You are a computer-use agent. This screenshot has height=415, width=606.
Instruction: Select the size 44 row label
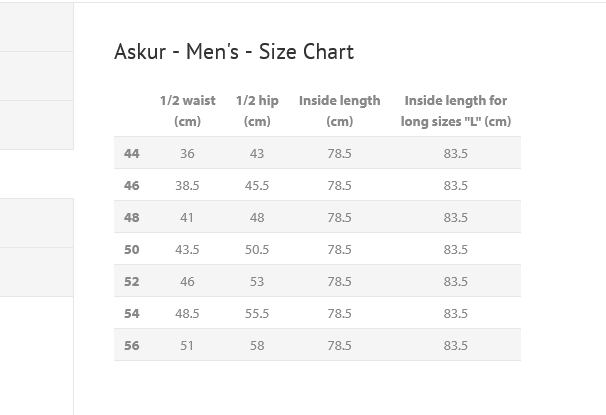(x=132, y=153)
